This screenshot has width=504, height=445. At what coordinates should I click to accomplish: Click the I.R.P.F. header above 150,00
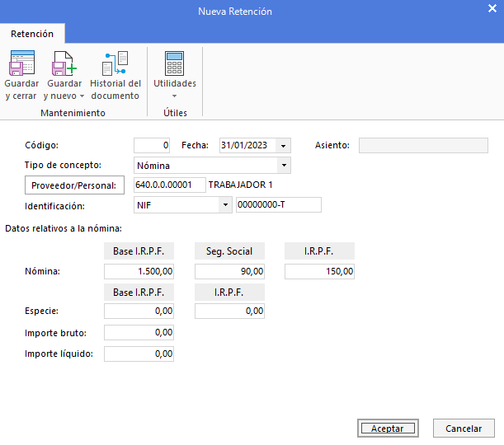coord(319,251)
